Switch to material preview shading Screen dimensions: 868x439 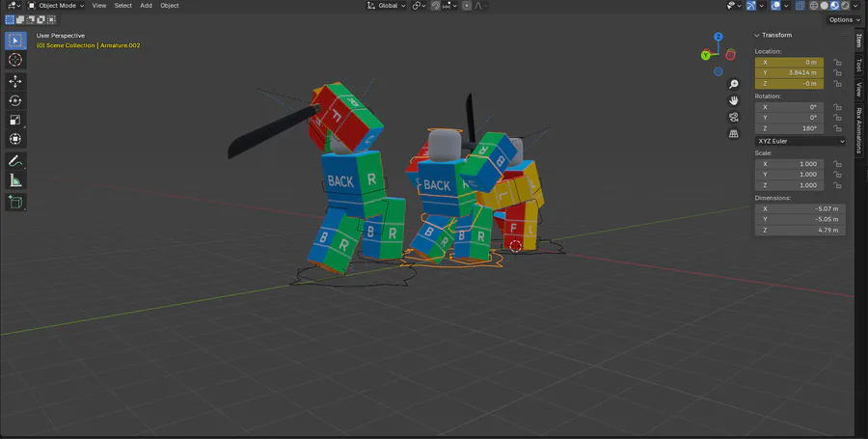coord(835,6)
